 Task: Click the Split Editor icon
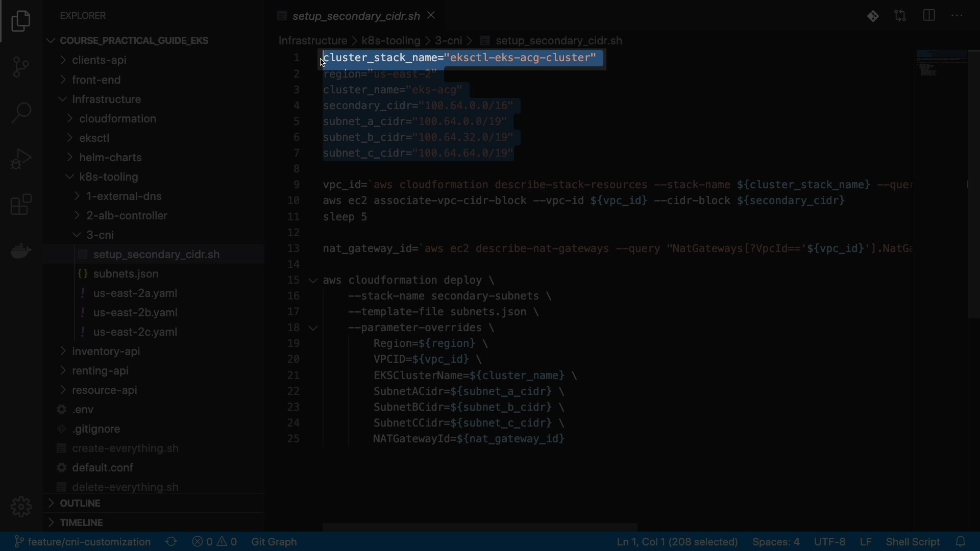tap(929, 16)
